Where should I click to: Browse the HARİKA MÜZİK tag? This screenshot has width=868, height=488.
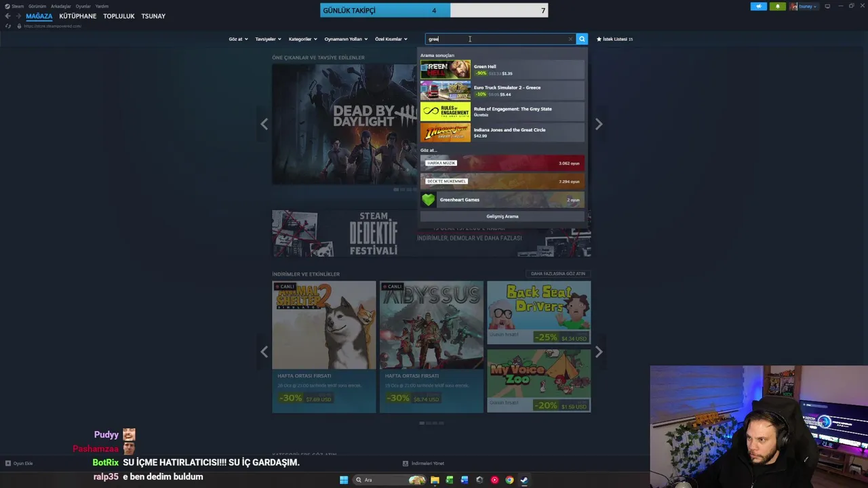502,163
